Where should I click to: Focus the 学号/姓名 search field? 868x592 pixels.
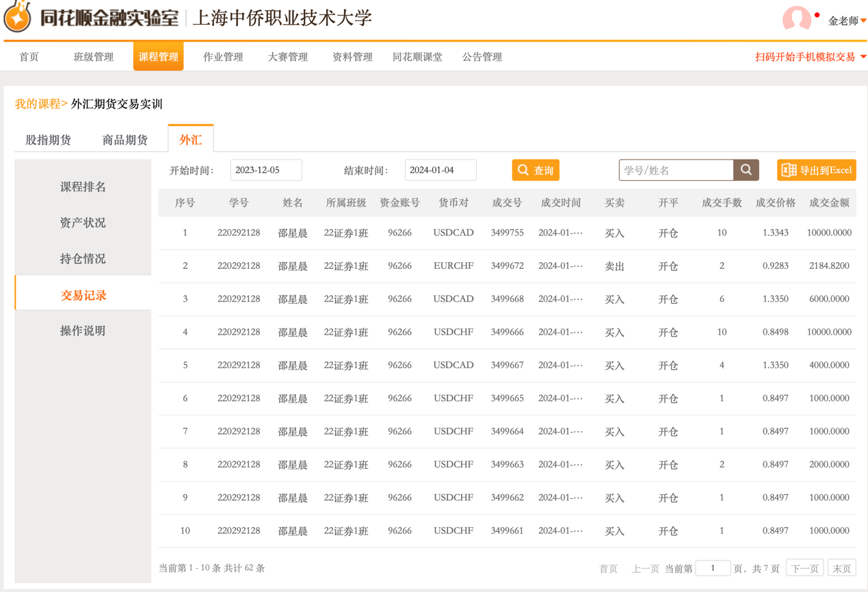click(x=676, y=170)
